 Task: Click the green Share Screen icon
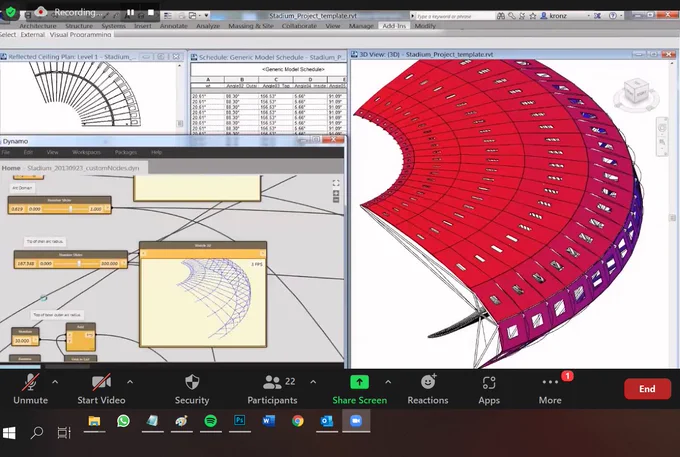[x=360, y=382]
